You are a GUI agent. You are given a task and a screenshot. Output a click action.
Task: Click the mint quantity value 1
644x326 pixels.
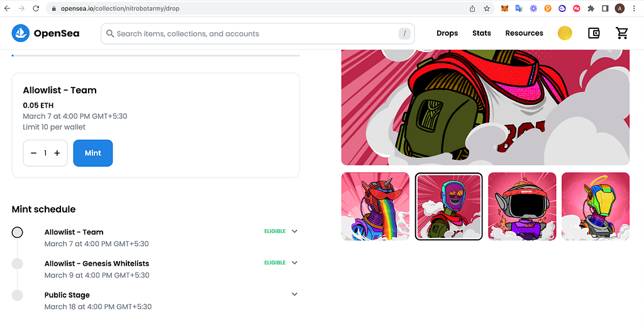45,154
